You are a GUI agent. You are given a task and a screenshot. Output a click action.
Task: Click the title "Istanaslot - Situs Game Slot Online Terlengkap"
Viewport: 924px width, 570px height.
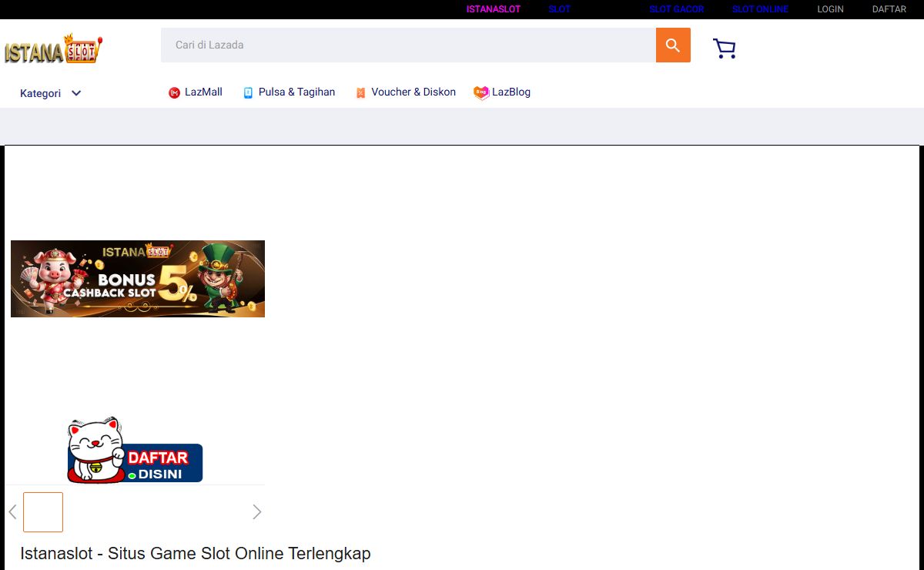tap(196, 554)
